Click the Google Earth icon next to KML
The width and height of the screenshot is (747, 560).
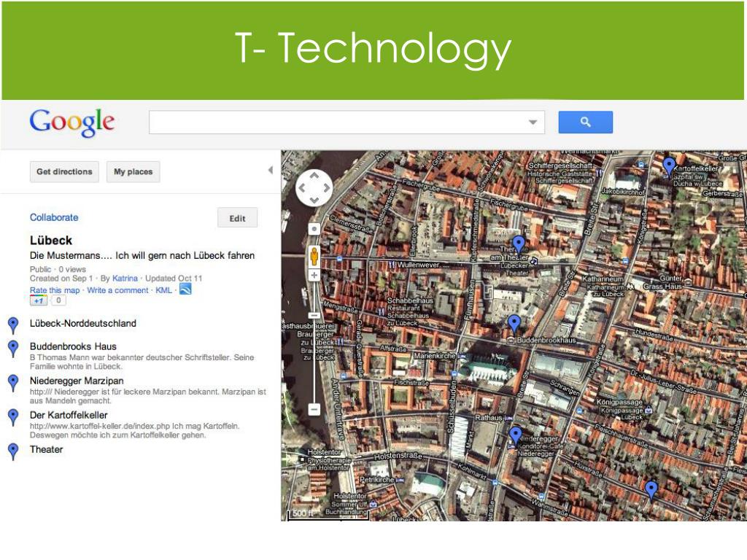coord(185,289)
